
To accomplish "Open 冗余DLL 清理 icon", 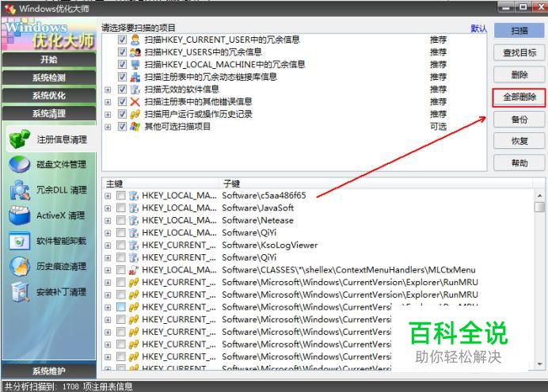I will (20, 190).
